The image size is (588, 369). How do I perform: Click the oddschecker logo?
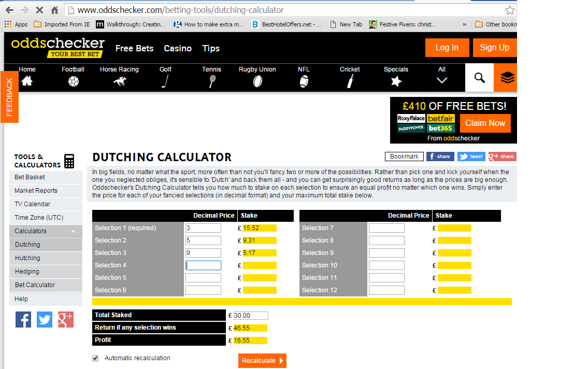tap(58, 48)
